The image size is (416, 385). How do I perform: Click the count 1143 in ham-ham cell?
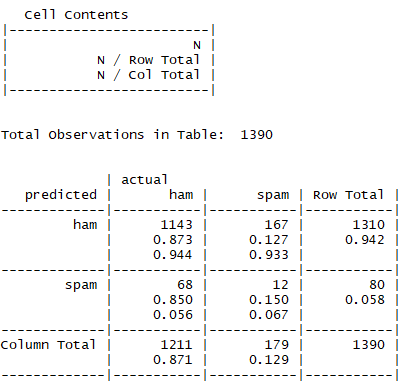pyautogui.click(x=176, y=225)
